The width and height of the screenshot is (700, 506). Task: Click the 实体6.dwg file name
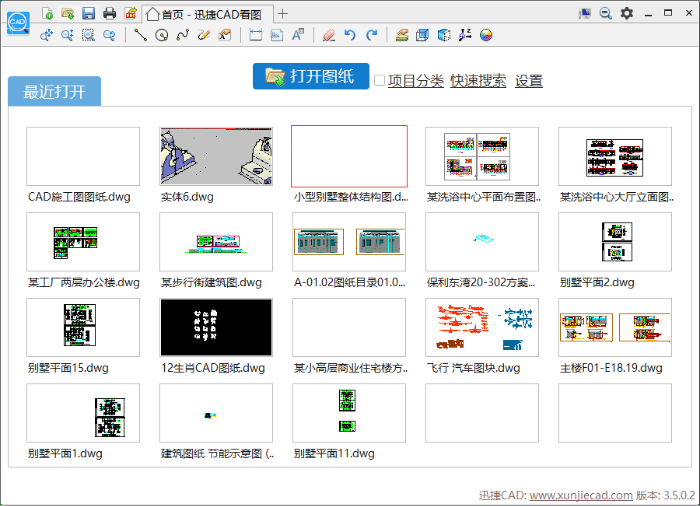(x=187, y=197)
